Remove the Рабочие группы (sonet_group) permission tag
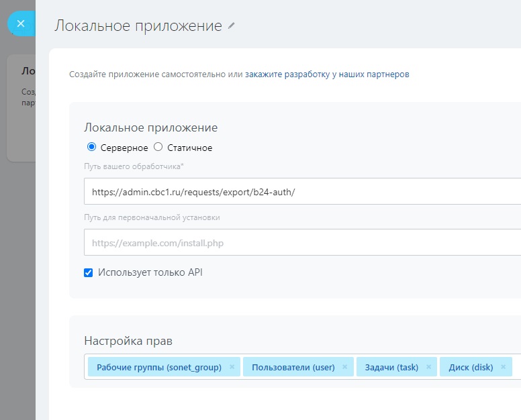Viewport: 521px width, 420px height. [232, 367]
